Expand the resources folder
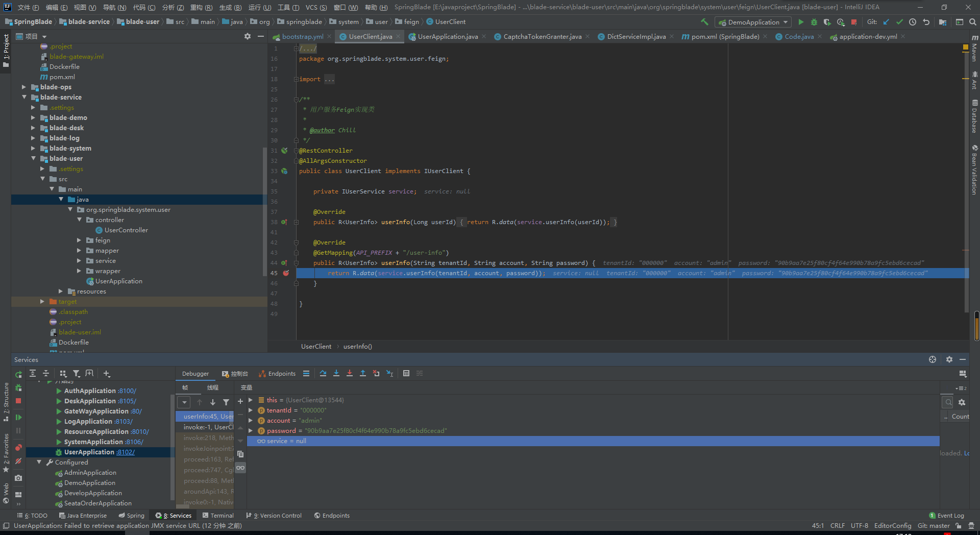Screen dimensions: 980x535 click(x=61, y=291)
